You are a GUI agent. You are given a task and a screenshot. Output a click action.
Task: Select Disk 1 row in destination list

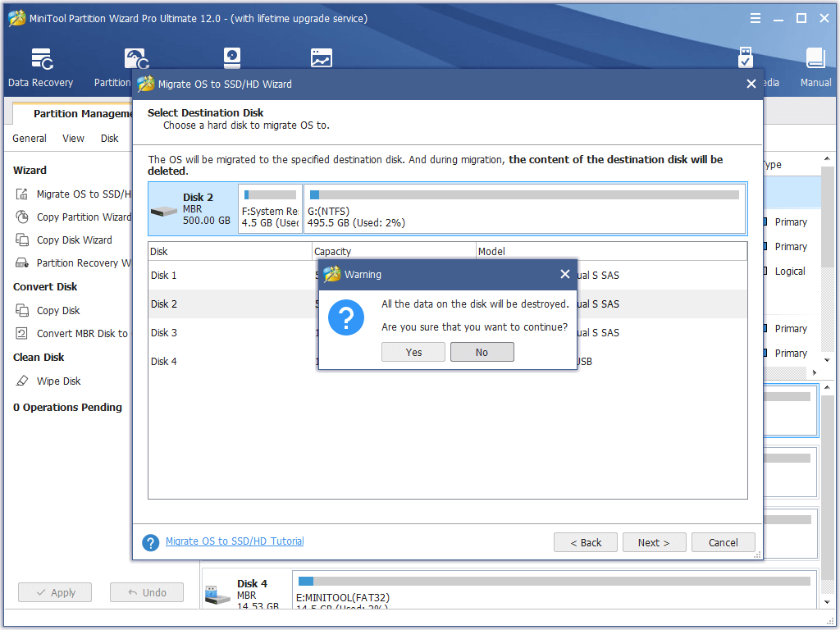[447, 276]
